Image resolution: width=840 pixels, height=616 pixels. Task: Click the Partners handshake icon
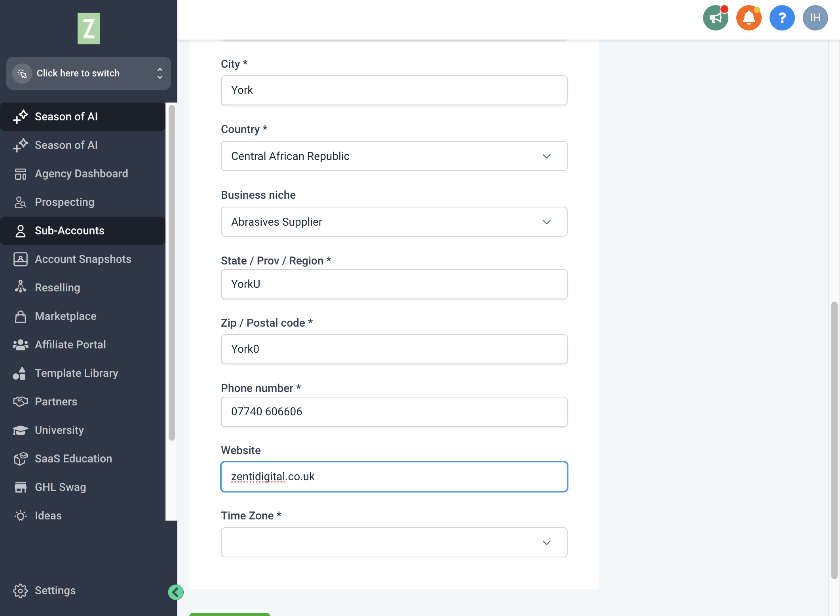point(20,402)
